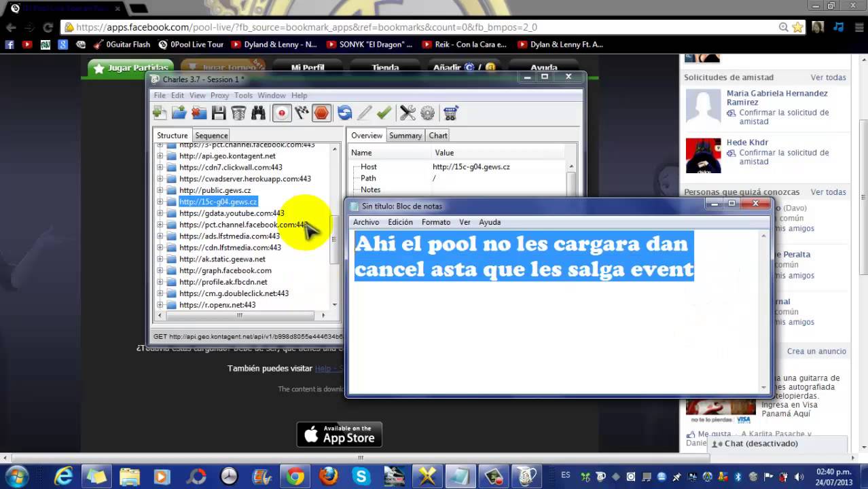Click the Host value http://15c-g04.gews.cz in Overview

471,166
